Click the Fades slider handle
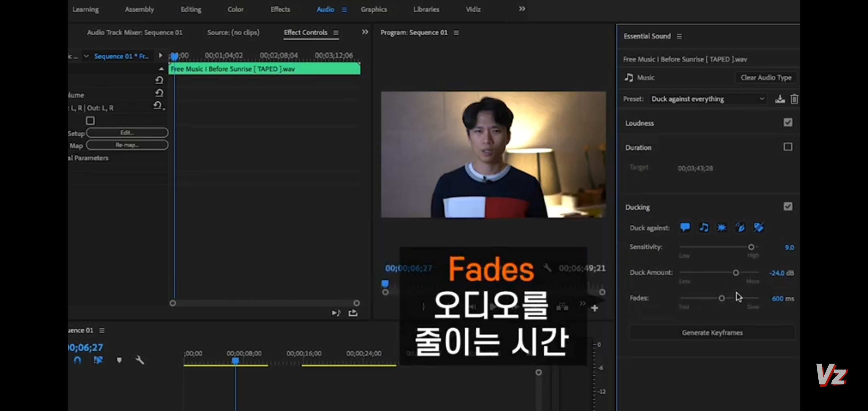This screenshot has height=411, width=868. tap(722, 298)
